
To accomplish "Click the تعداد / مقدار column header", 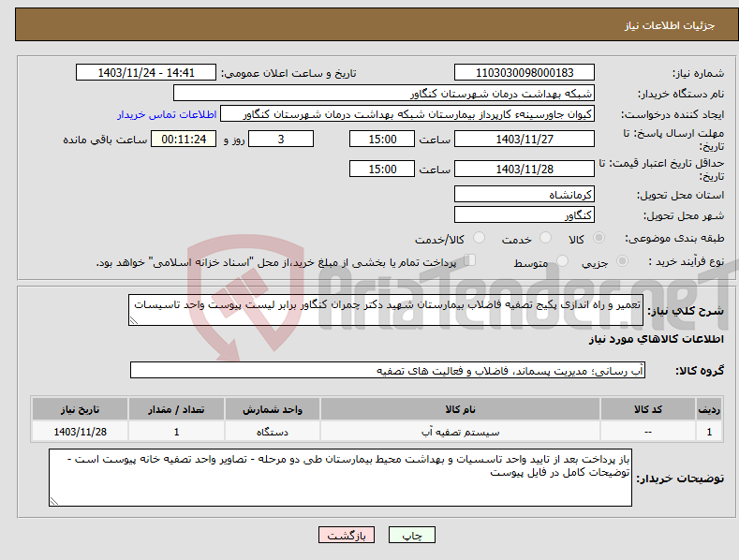I will point(176,409).
